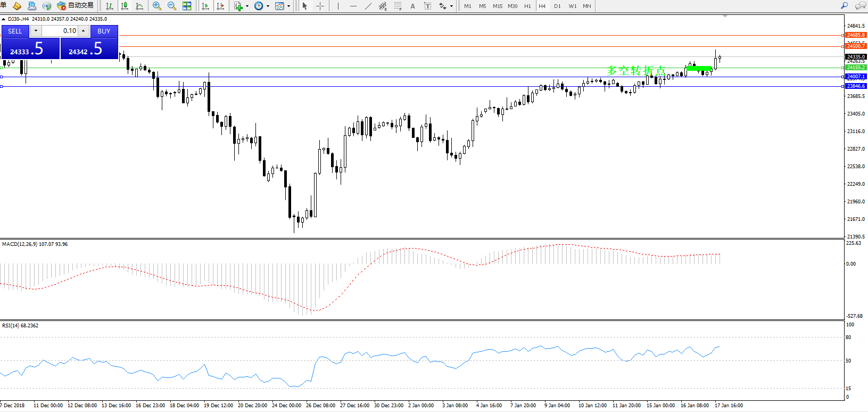Switch chart to bar chart display
868x412 pixels.
pos(110,6)
